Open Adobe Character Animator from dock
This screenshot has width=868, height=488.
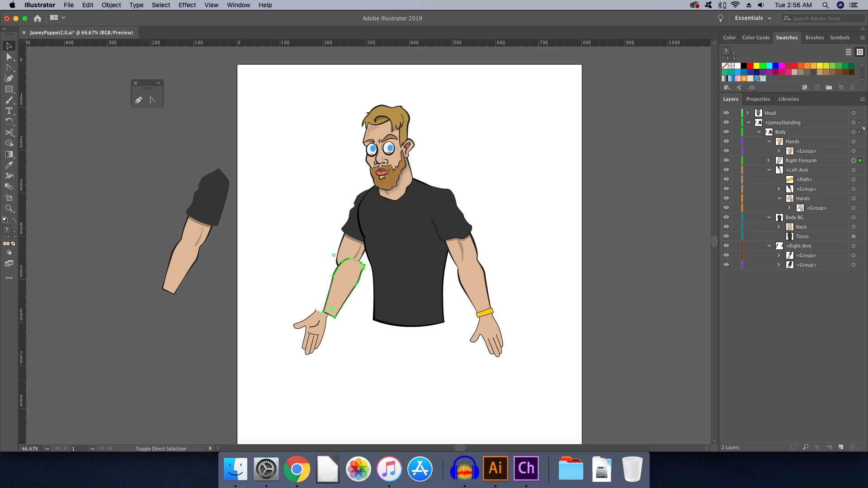[526, 469]
